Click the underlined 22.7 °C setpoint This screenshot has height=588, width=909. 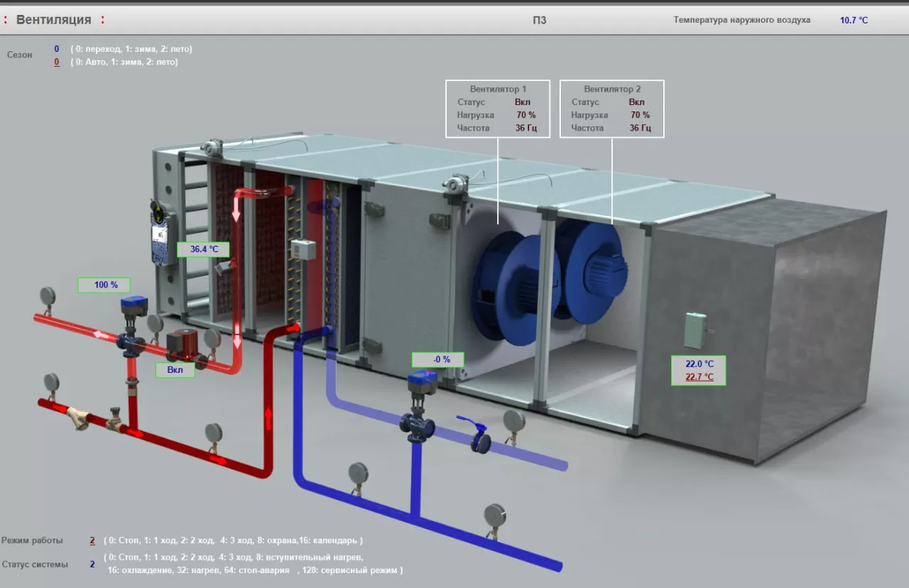point(699,377)
